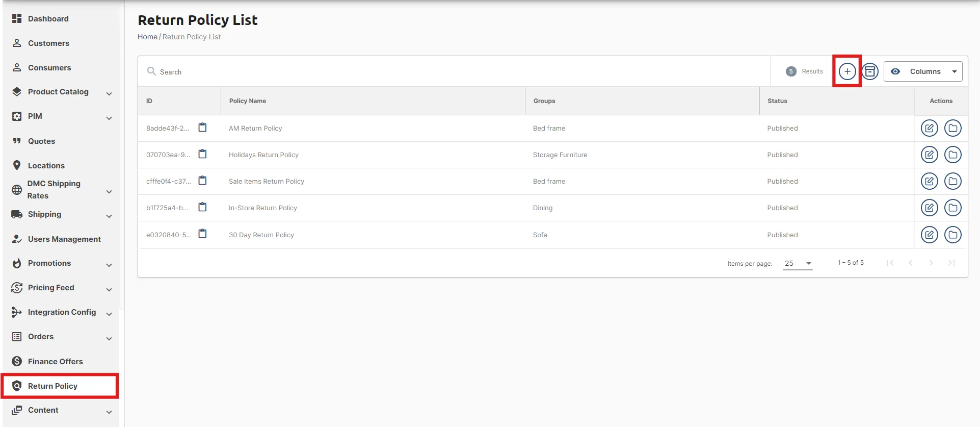Copy the ID of 30 Day Return Policy
The height and width of the screenshot is (427, 980).
coord(202,234)
